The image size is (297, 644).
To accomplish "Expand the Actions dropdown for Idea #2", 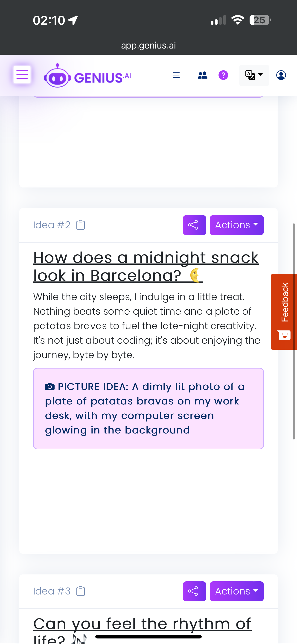I will click(236, 225).
